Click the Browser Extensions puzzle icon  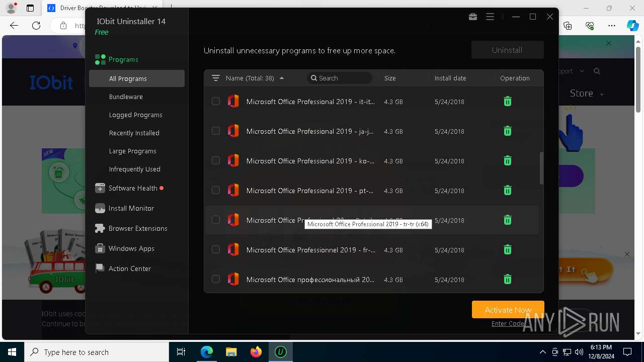(x=100, y=228)
